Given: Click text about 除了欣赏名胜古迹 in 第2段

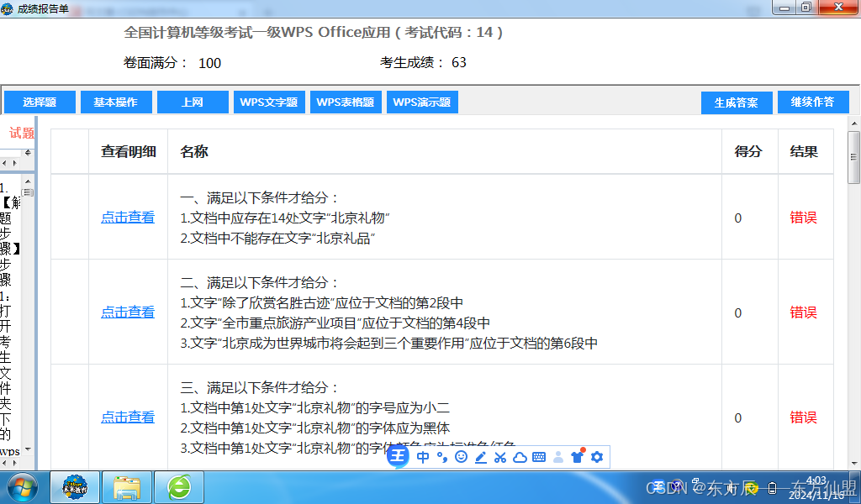Looking at the screenshot, I should (322, 302).
